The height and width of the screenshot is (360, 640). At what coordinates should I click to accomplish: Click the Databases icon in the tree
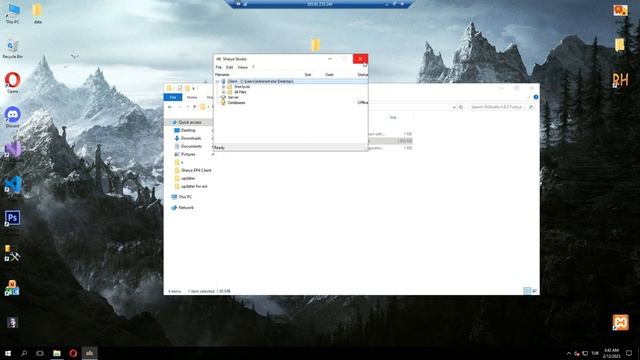click(223, 103)
